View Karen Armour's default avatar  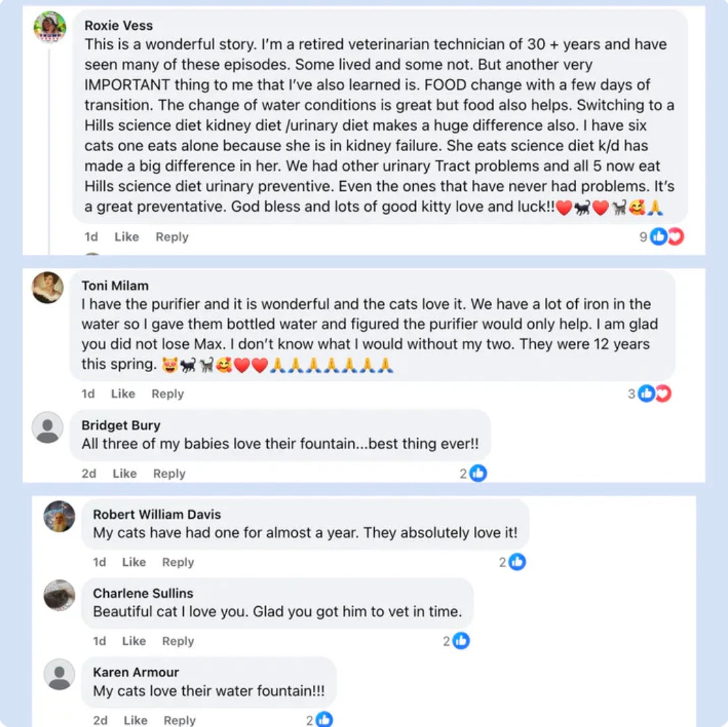59,674
